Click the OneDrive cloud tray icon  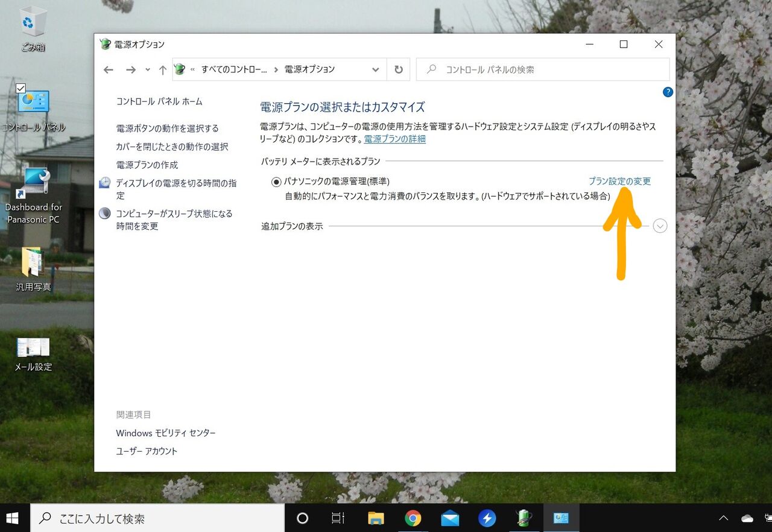tap(747, 518)
